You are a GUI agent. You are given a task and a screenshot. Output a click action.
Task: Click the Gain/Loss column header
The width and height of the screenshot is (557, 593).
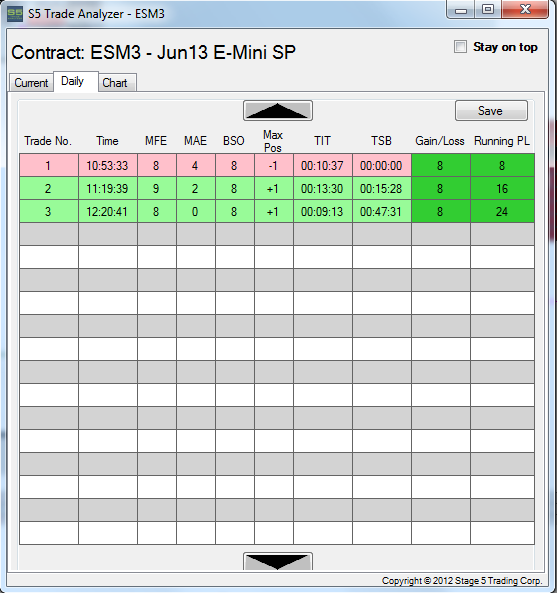coord(440,141)
